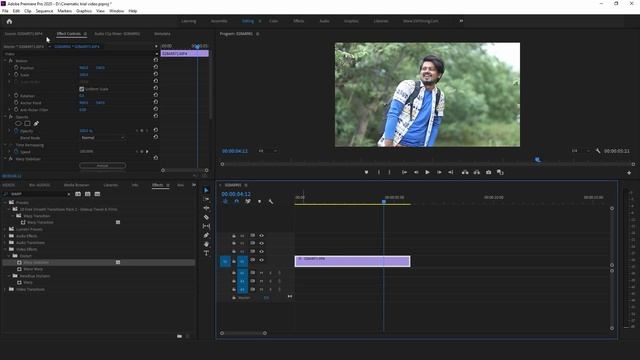The image size is (640, 360).
Task: Select the Type tool
Action: (206, 253)
